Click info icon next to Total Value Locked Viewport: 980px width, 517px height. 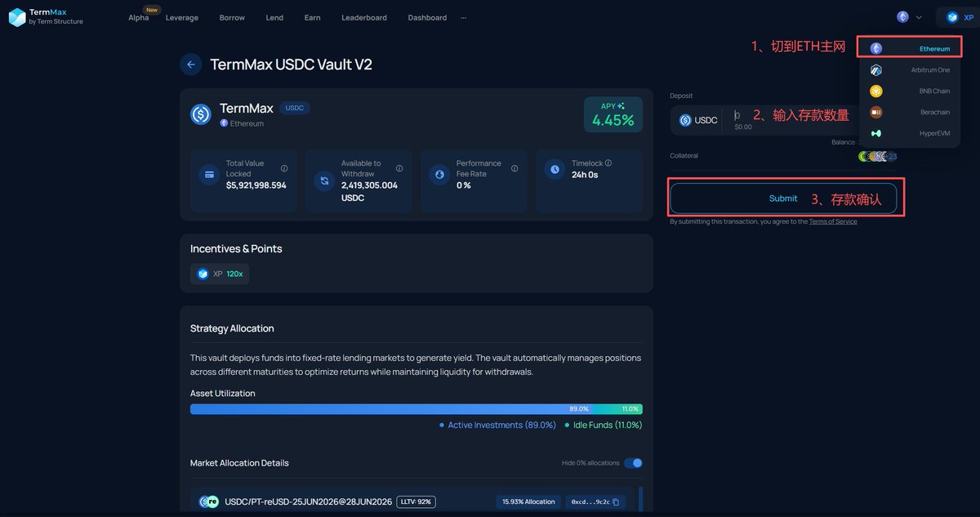tap(284, 168)
